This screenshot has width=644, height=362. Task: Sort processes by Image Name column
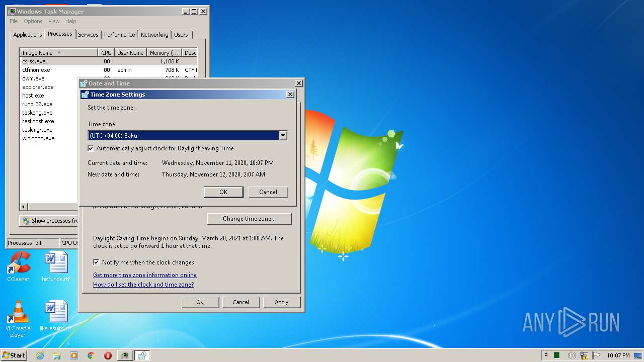pos(58,53)
